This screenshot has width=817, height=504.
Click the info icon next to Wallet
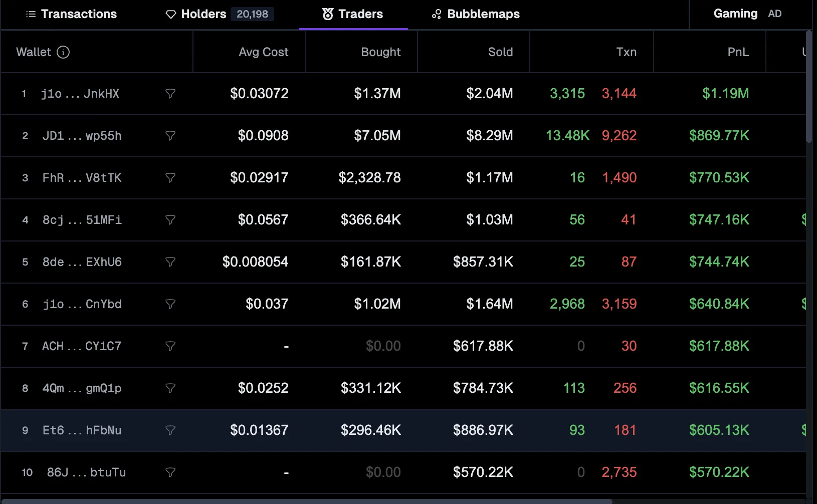coord(63,52)
